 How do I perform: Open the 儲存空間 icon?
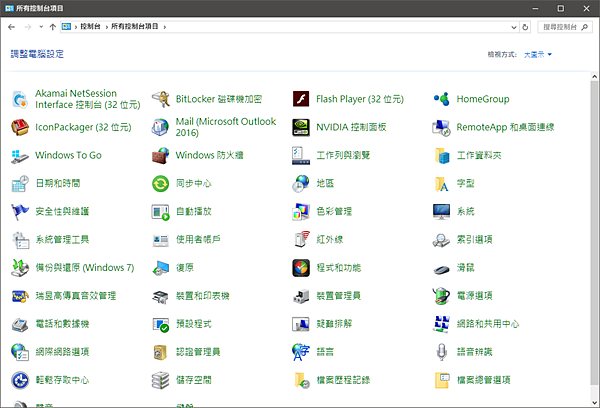(x=160, y=380)
